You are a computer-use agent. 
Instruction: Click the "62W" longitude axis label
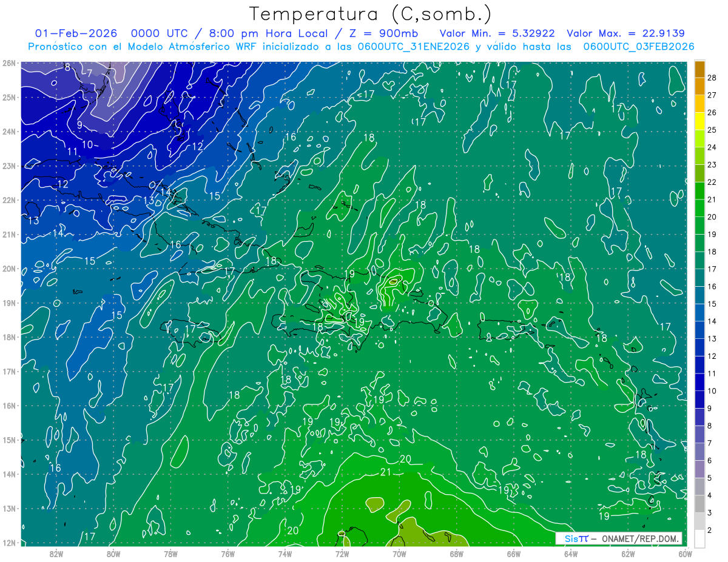628,553
